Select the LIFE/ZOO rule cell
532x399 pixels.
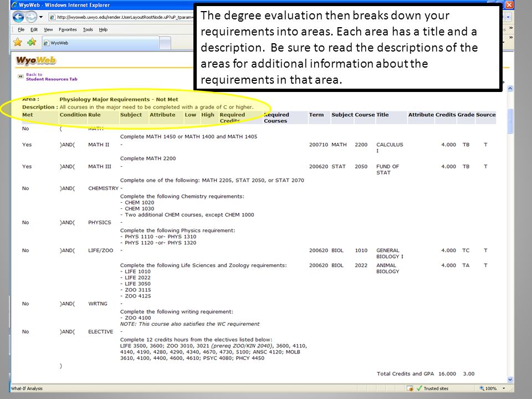(101, 250)
